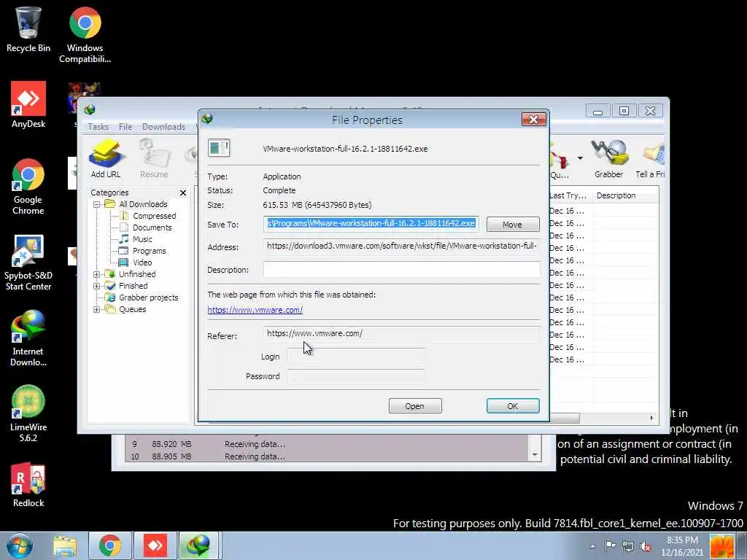The image size is (747, 560).
Task: Open Spybot-S&D Start Center shortcut
Action: pyautogui.click(x=28, y=262)
